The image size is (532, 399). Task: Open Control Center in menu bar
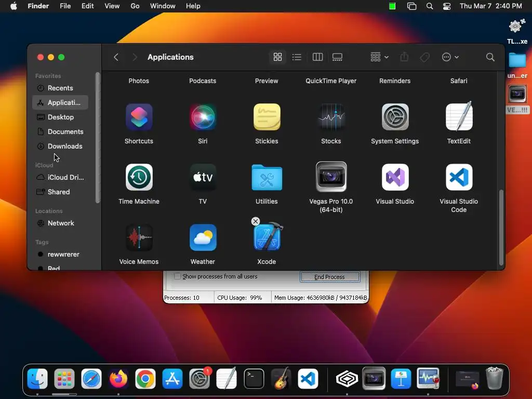pyautogui.click(x=447, y=6)
